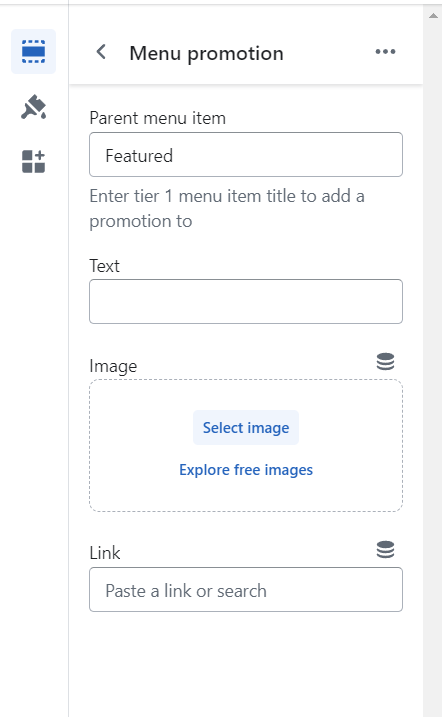Connect dynamic source for Link
442x717 pixels.
[x=385, y=549]
